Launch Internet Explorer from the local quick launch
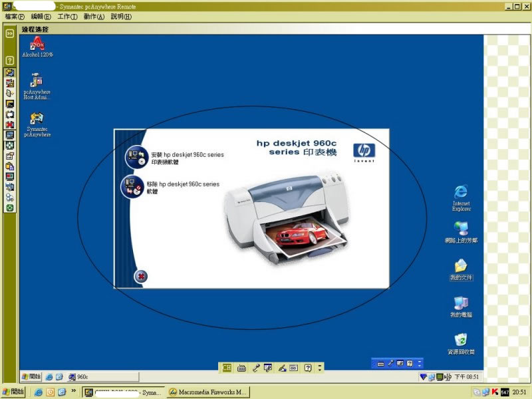Screen dimensions: 532x399 [39, 392]
